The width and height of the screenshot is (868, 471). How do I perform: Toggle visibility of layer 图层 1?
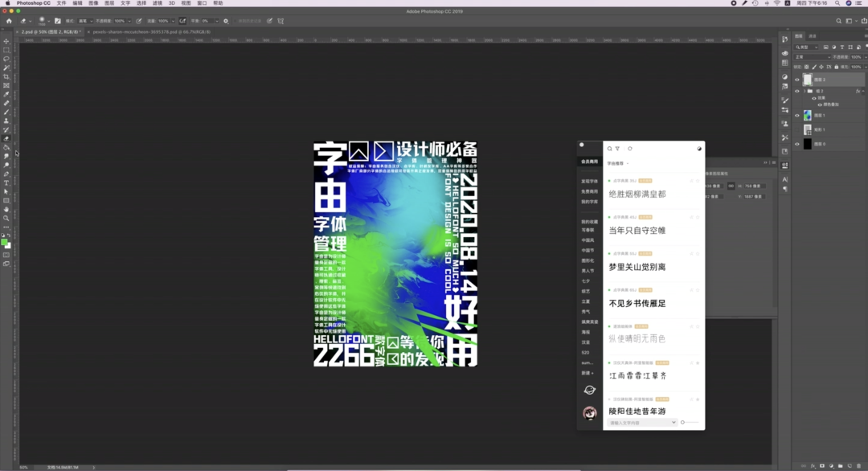(797, 115)
